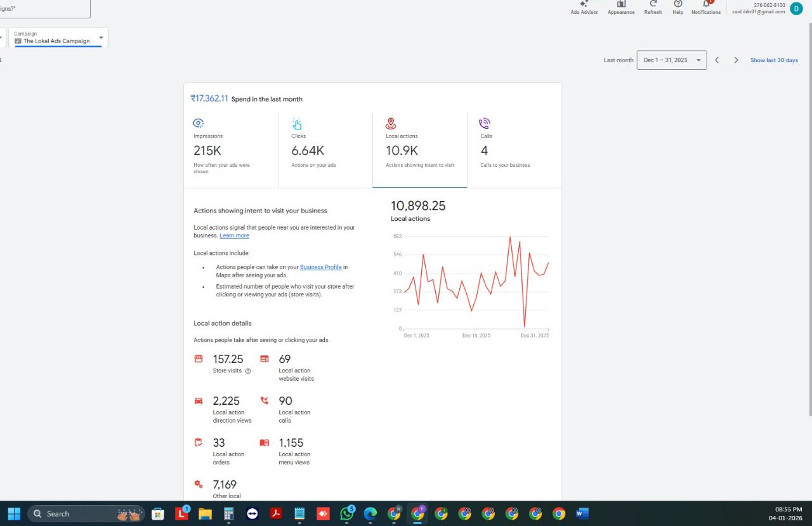Click the account avatar D

click(796, 8)
